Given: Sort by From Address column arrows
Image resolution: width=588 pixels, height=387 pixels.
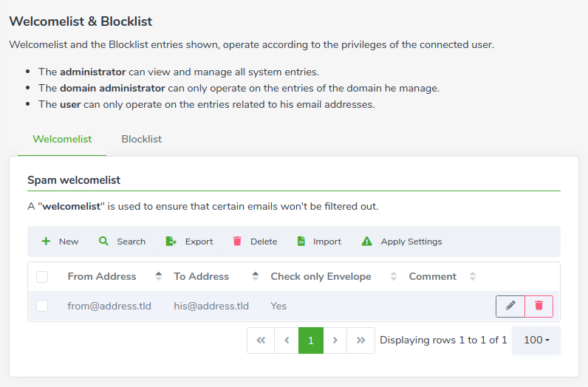Looking at the screenshot, I should (159, 276).
